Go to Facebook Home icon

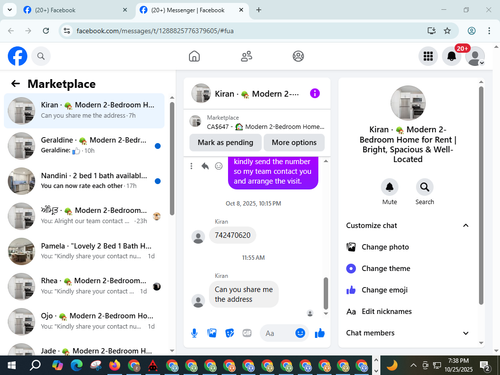[194, 56]
